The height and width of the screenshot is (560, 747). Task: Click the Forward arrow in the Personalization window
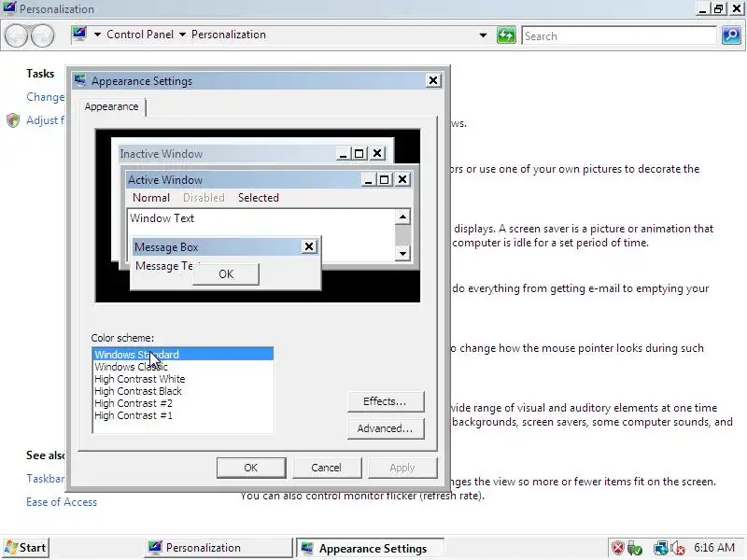[43, 35]
